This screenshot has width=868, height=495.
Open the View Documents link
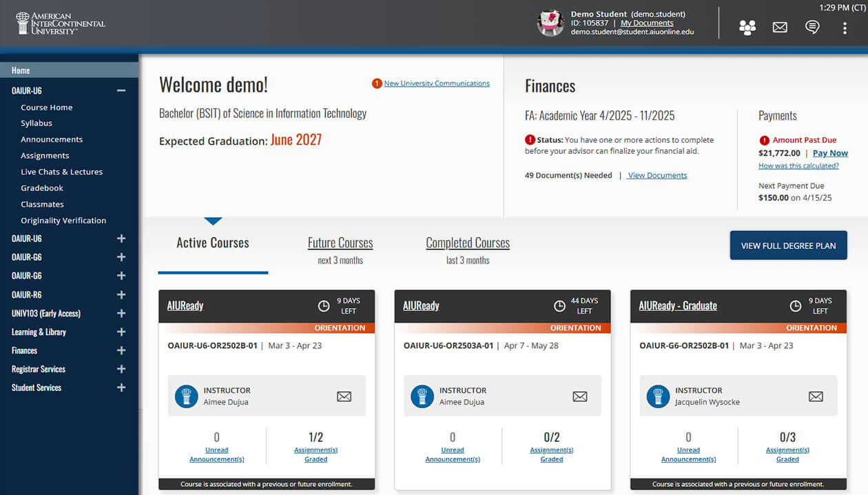click(657, 175)
